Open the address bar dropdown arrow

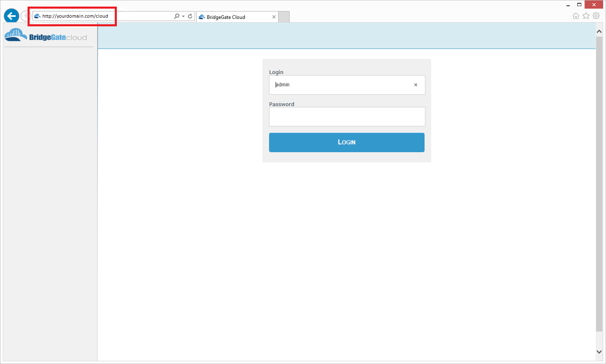[x=183, y=16]
